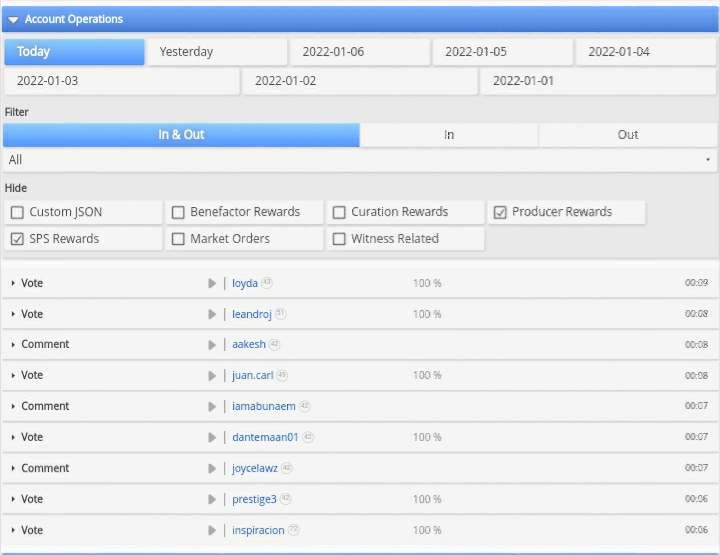Screen dimensions: 720x555
Task: Expand the iamabunaem Comment row
Action: click(13, 407)
